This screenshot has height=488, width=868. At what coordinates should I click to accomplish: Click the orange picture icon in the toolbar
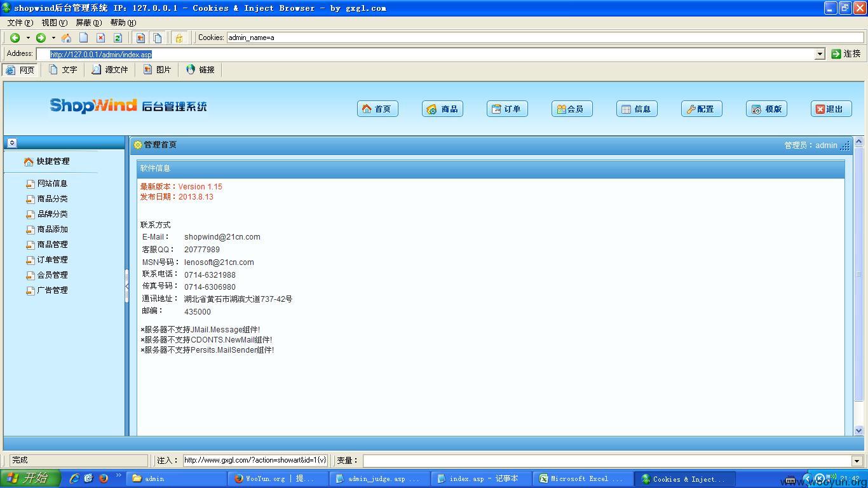[140, 38]
